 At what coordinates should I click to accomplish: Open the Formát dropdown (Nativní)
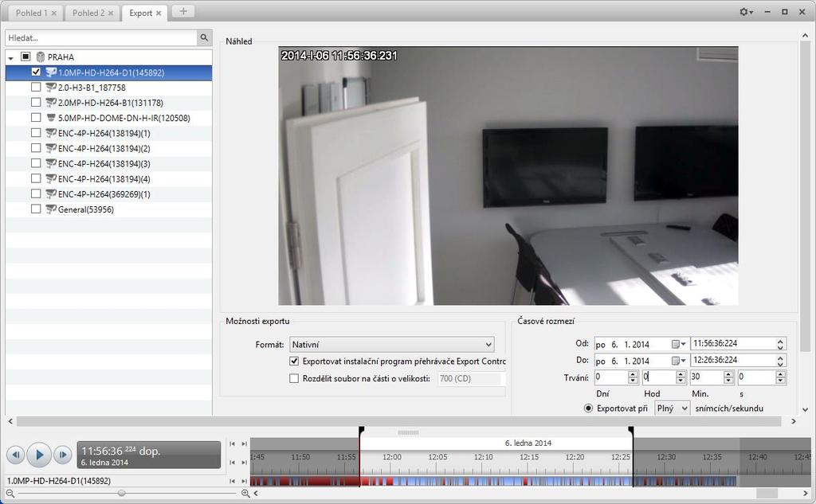pyautogui.click(x=391, y=344)
